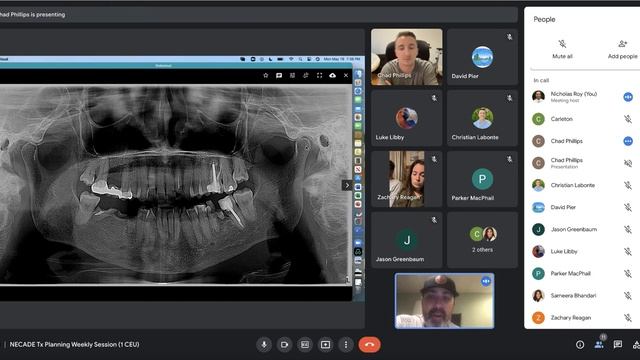Click your self-view video tile
640x360 pixels.
click(444, 301)
